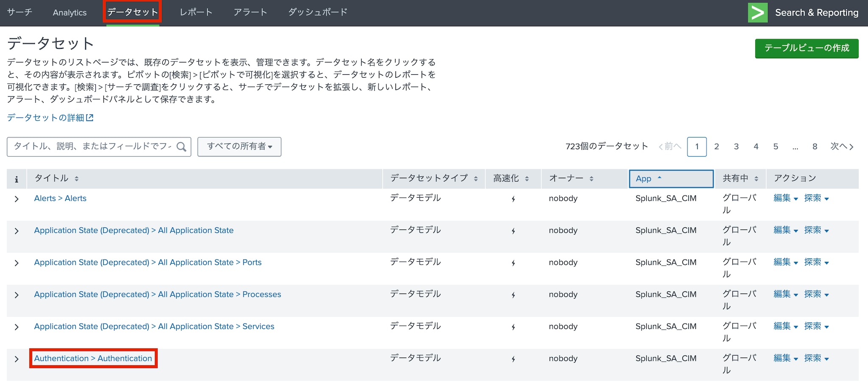Go to page 2 of datasets
Image resolution: width=868 pixels, height=383 pixels.
pos(717,147)
